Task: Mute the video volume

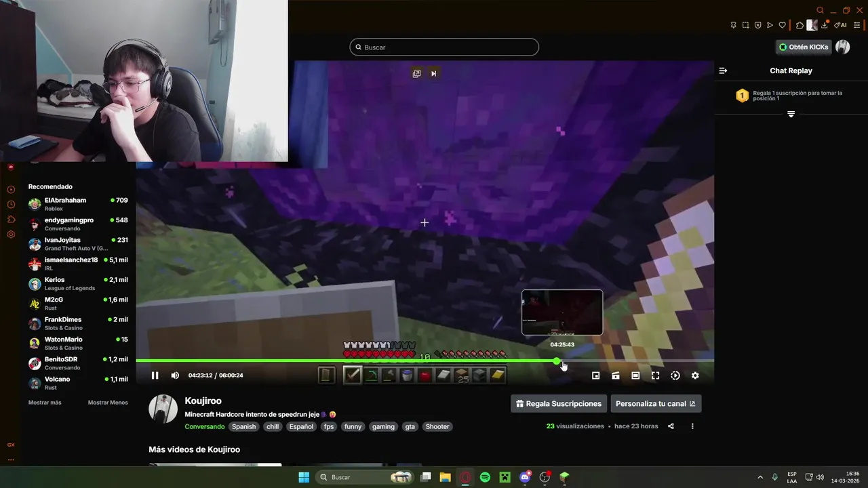Action: 175,375
